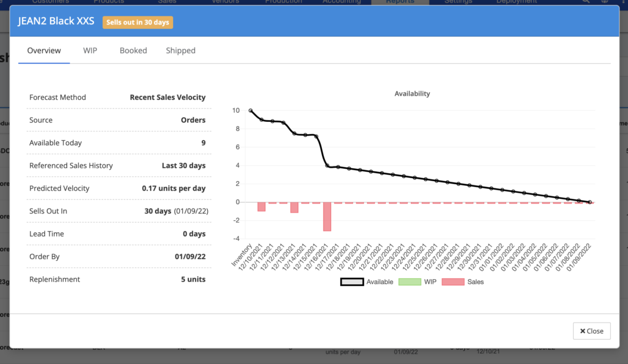Switch to the Overview tab
Screen dimensions: 628x364
click(44, 51)
